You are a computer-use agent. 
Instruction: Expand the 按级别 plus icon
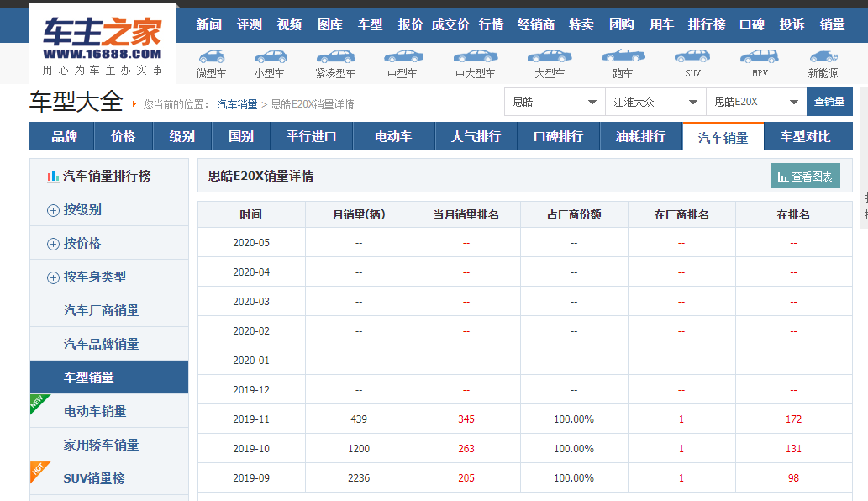(53, 210)
